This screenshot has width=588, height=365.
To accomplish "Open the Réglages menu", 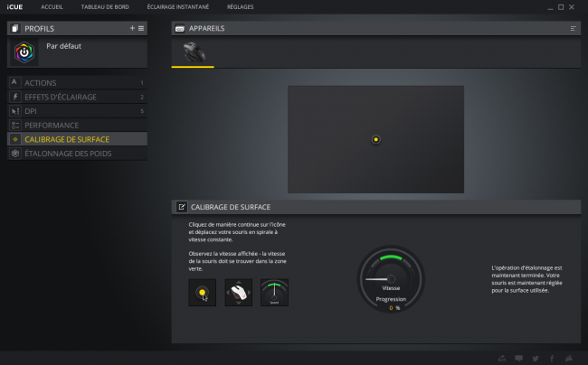I will point(240,6).
